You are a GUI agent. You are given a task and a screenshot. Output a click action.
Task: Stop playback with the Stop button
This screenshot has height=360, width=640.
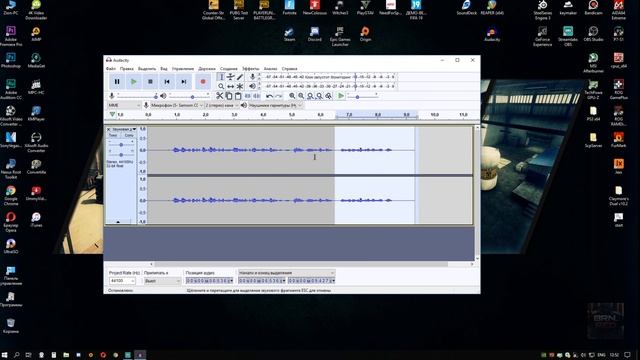[150, 82]
